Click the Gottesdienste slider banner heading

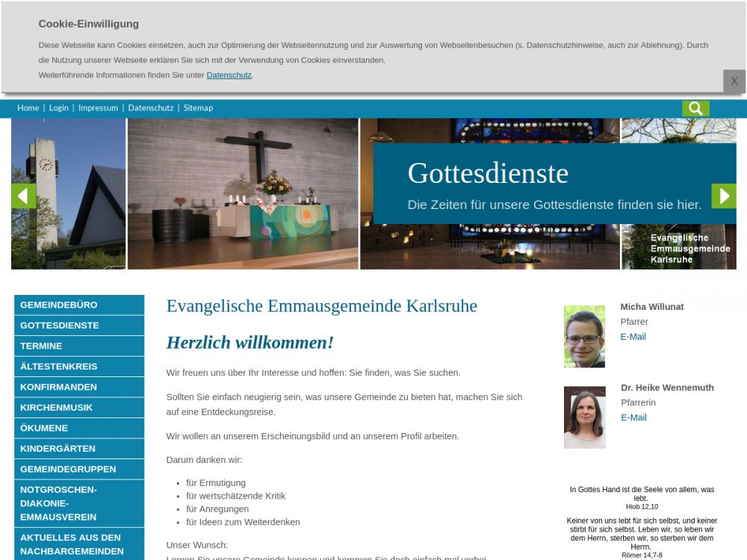pos(488,173)
